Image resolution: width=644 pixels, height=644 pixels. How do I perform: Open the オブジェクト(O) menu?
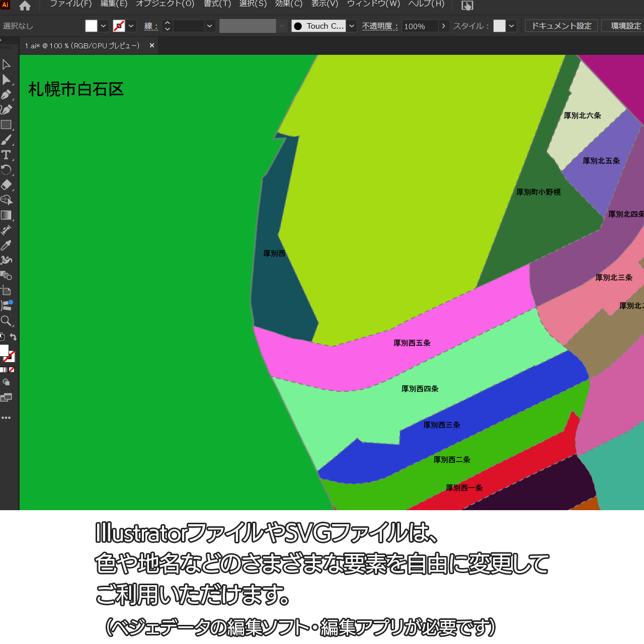(x=165, y=4)
